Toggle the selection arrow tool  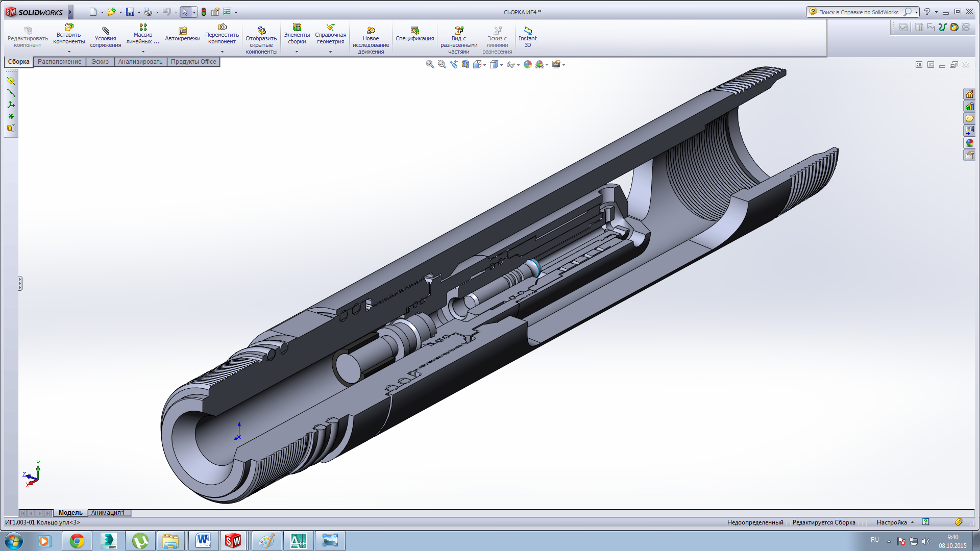pos(185,12)
